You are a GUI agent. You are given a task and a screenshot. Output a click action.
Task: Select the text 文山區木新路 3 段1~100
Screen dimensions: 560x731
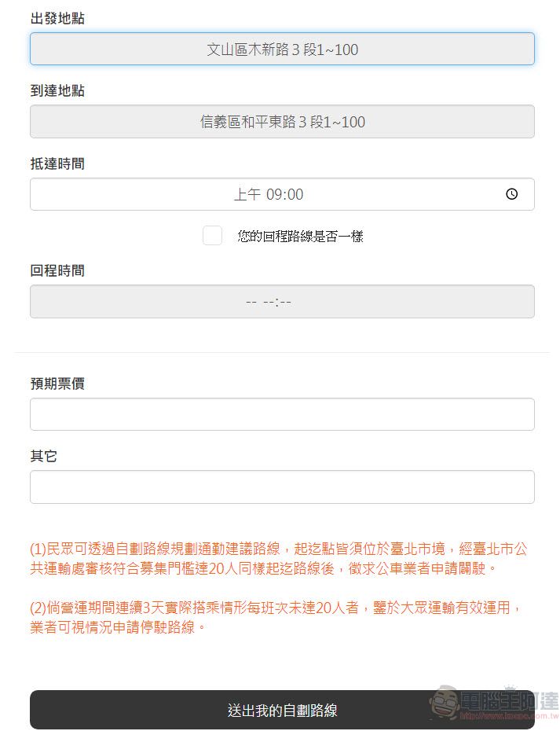click(281, 49)
